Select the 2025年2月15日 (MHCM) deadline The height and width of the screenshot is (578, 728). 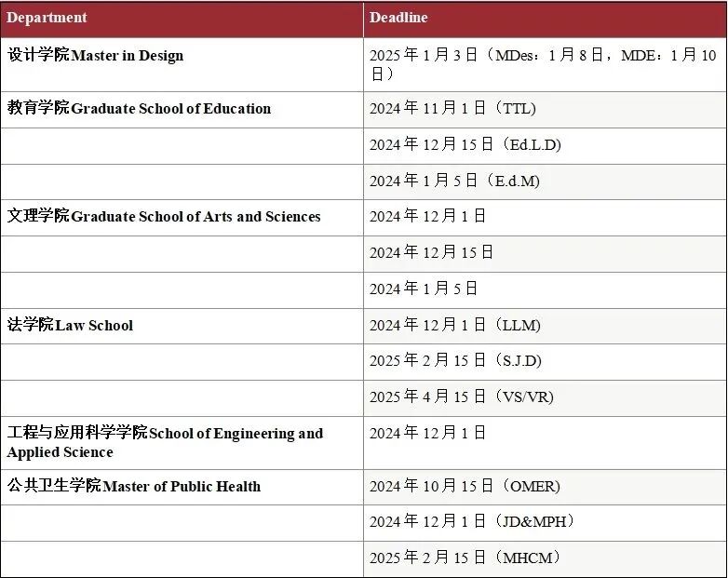click(x=546, y=559)
